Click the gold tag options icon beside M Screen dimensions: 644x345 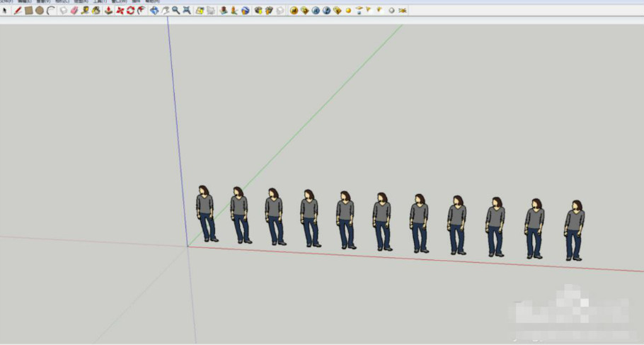point(305,11)
